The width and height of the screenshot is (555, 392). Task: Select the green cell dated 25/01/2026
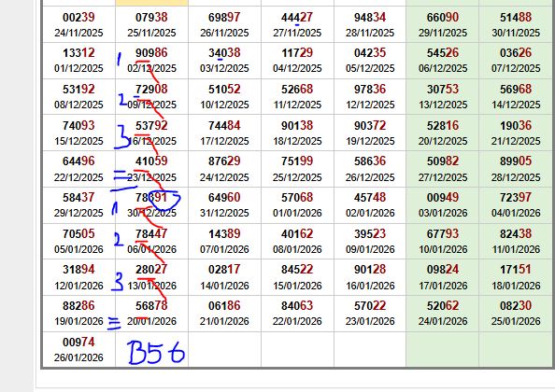tap(516, 314)
